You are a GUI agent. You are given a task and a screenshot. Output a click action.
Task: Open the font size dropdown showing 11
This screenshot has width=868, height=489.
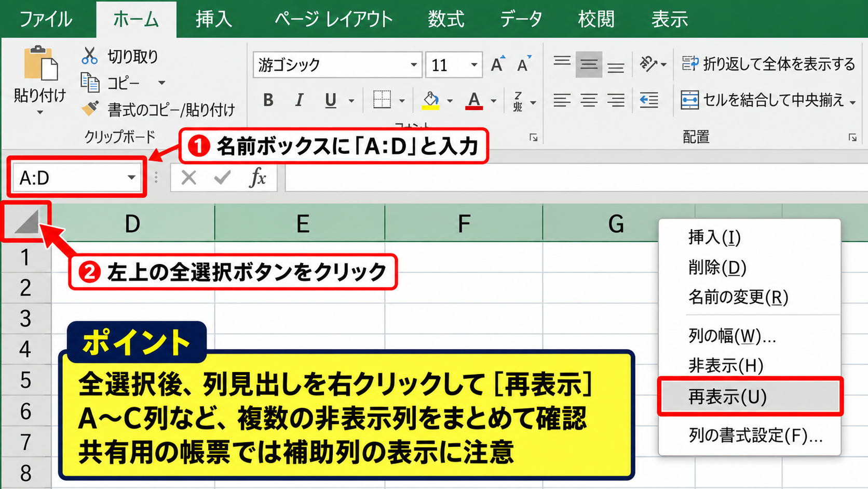(x=474, y=65)
